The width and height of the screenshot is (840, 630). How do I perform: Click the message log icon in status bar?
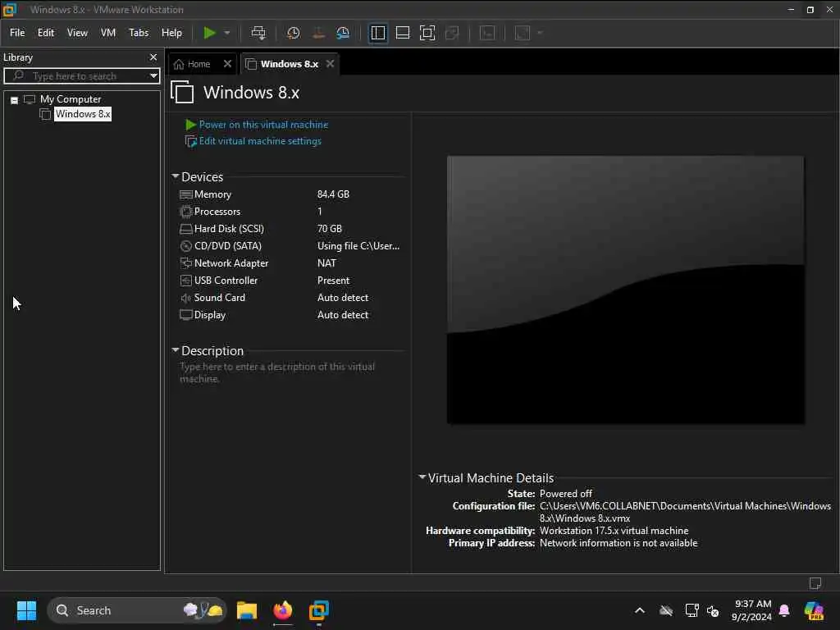[x=815, y=583]
